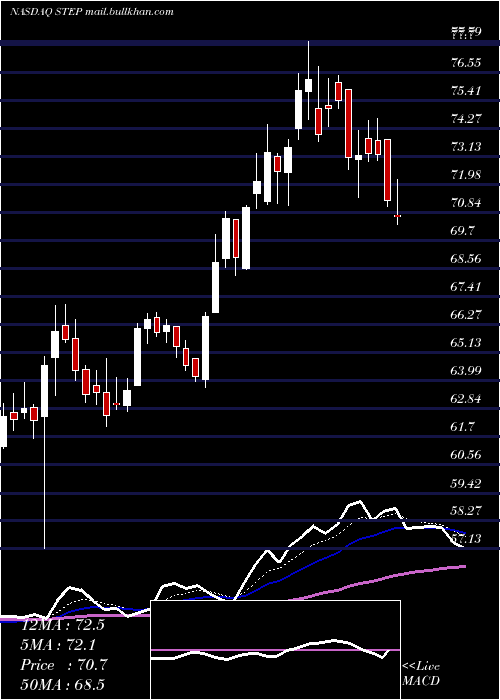Click the 65.13 price axis label
Screen dimensions: 500x700
[x=466, y=342]
